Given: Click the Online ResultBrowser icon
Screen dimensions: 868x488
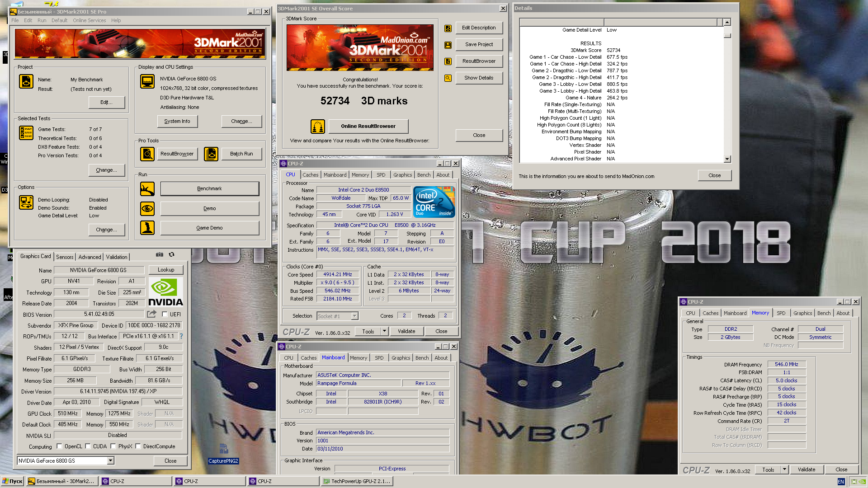Looking at the screenshot, I should click(x=318, y=127).
